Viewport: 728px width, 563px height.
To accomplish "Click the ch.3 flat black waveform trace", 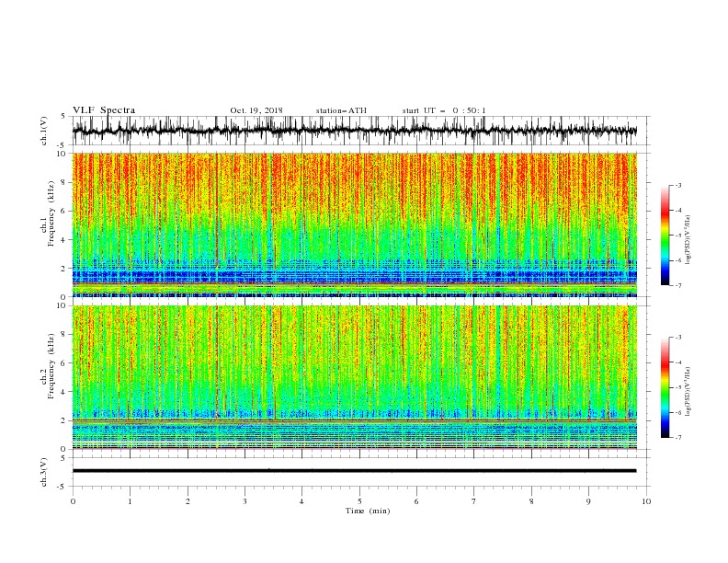I will pos(354,471).
